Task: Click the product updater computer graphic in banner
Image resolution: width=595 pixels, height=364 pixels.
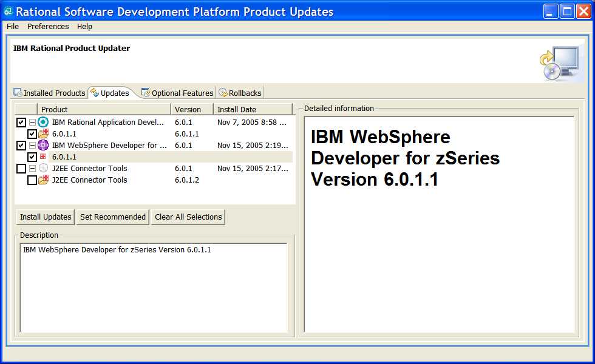Action: point(558,63)
